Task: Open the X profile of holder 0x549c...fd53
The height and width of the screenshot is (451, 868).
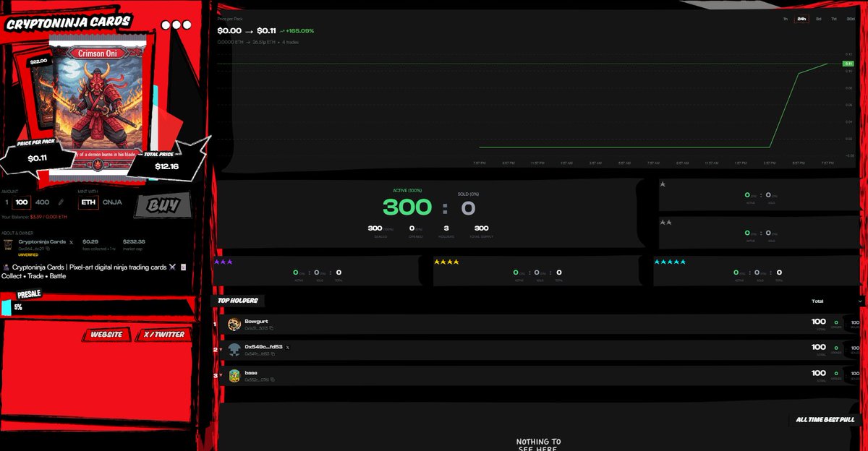Action: pyautogui.click(x=288, y=348)
